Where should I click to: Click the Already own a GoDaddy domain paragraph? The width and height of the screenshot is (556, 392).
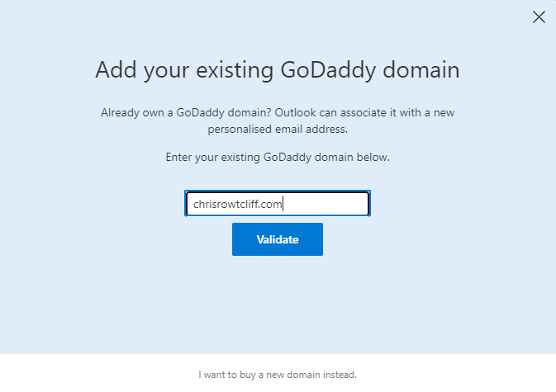(x=278, y=120)
